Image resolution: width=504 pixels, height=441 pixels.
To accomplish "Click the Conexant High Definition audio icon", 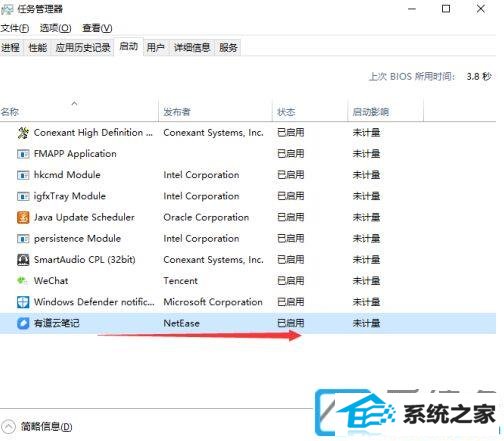I will point(23,133).
